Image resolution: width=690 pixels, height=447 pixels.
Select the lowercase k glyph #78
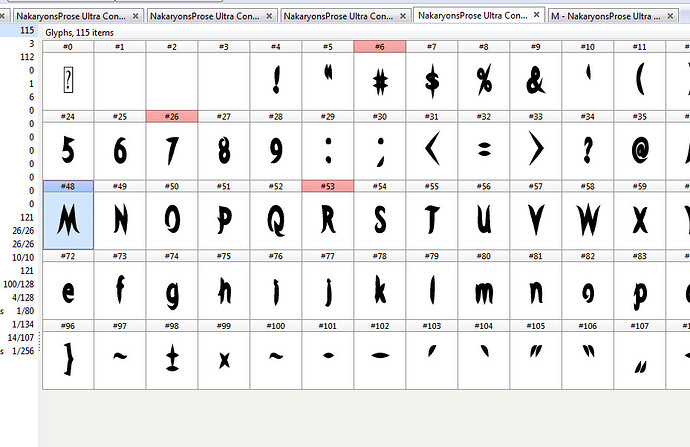(x=380, y=290)
